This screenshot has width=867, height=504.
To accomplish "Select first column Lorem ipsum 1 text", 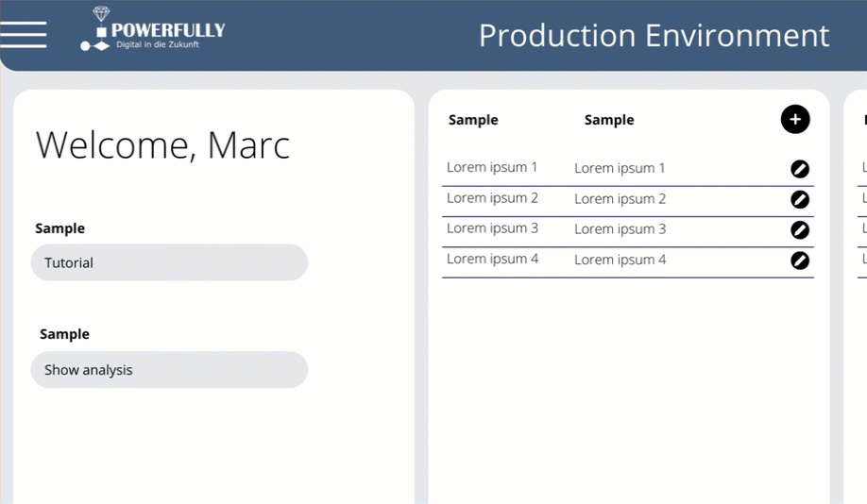I will pyautogui.click(x=492, y=167).
